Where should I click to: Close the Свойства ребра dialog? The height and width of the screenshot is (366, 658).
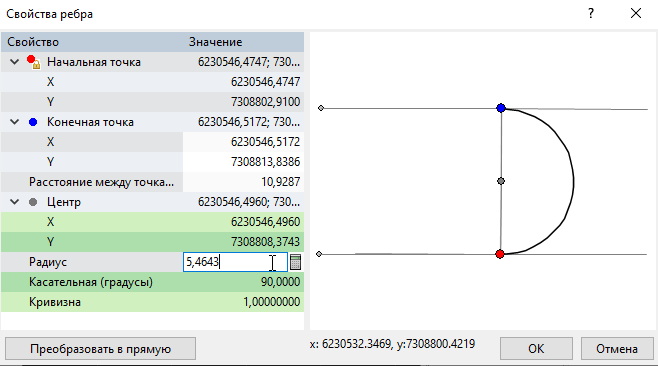pyautogui.click(x=636, y=13)
